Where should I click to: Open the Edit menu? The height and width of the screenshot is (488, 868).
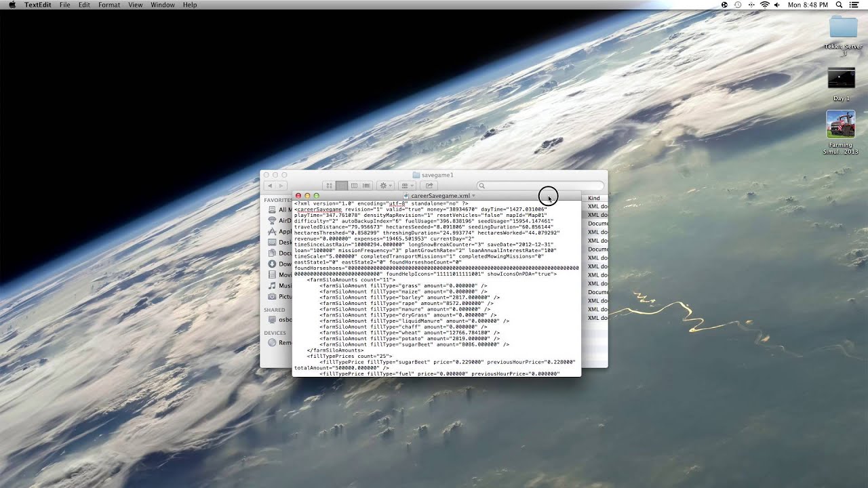pos(84,5)
